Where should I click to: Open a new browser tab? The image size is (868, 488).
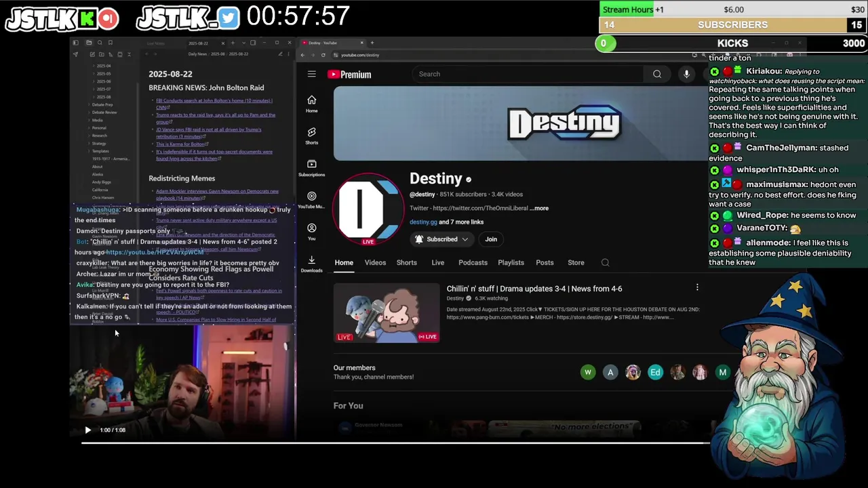click(372, 43)
